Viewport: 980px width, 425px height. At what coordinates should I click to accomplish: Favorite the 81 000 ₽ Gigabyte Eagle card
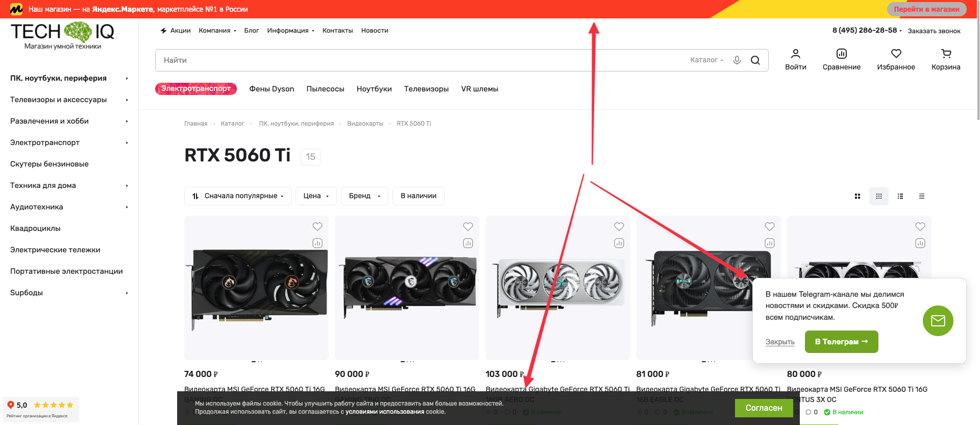(x=770, y=226)
